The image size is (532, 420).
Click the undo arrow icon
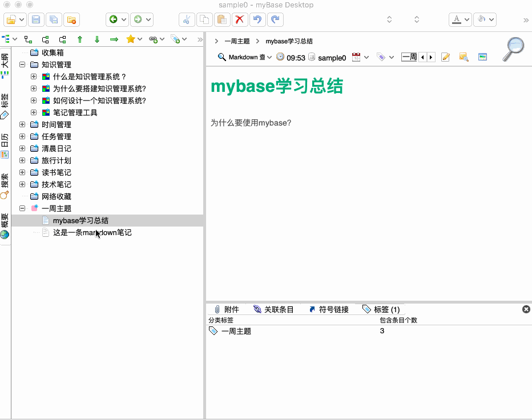(x=257, y=19)
